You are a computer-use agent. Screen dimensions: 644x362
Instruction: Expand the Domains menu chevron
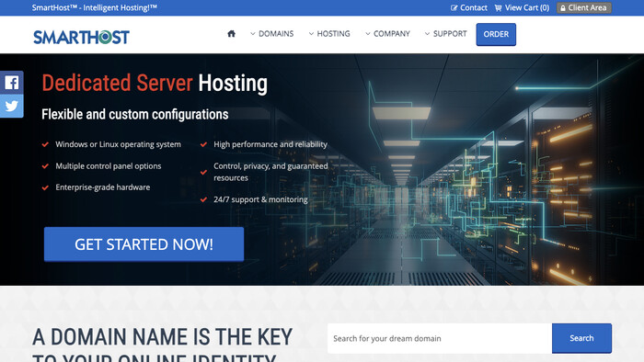[253, 34]
